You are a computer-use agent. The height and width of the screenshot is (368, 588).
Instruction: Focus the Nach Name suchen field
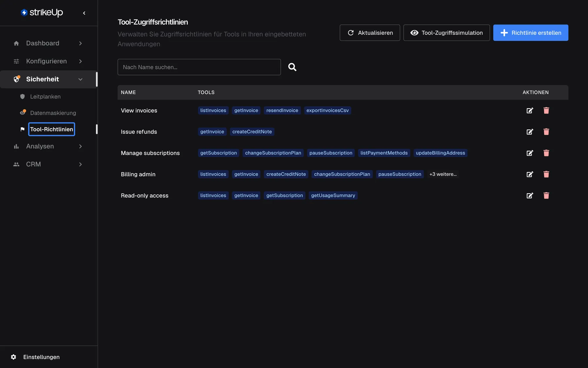pos(199,67)
